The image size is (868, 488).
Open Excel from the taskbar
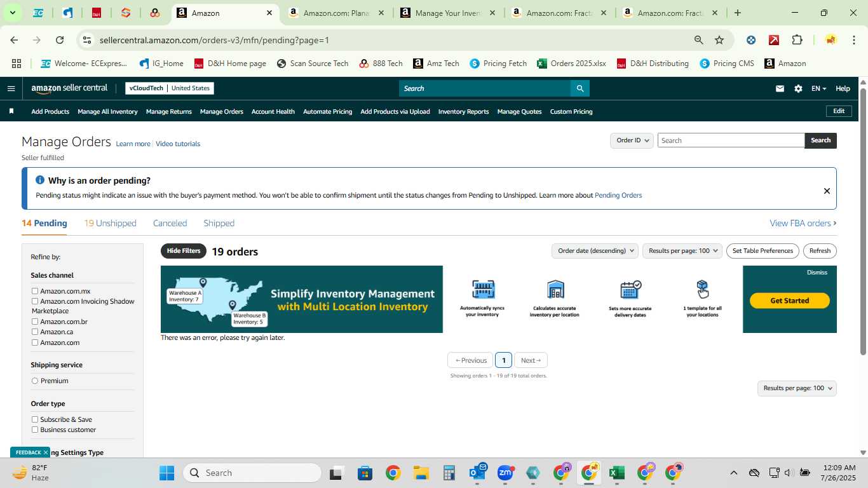616,473
